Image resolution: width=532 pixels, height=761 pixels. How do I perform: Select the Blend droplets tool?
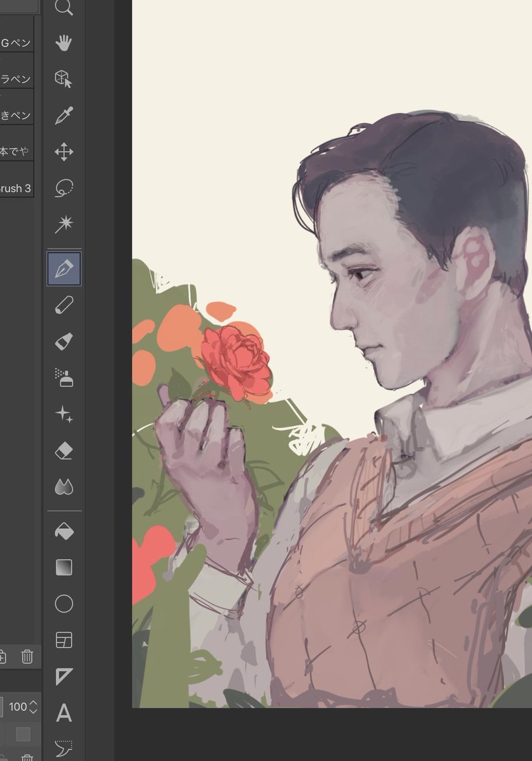64,486
